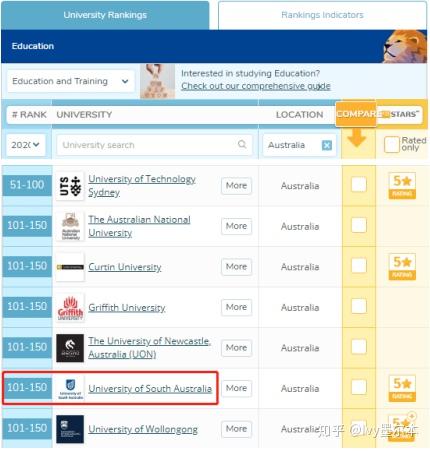This screenshot has height=451, width=430.
Task: Open the University of South Australia link
Action: [150, 389]
